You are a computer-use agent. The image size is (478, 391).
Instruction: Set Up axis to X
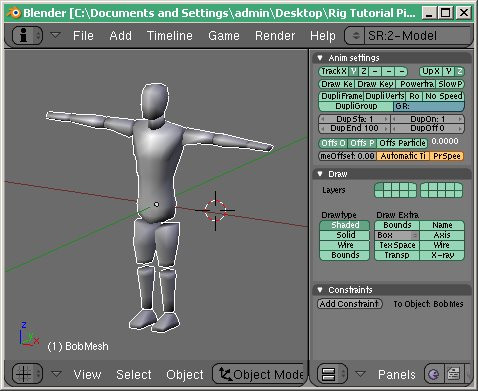431,71
